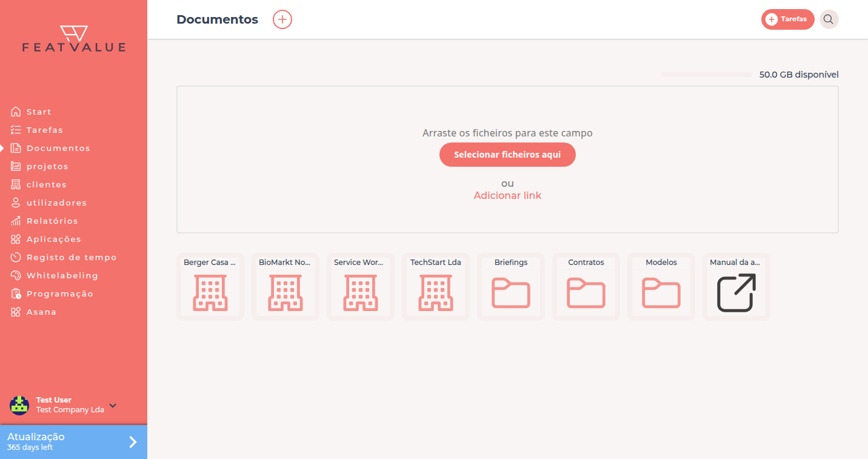The width and height of the screenshot is (868, 459).
Task: Click the Tarefas add button at top right
Action: click(x=787, y=19)
